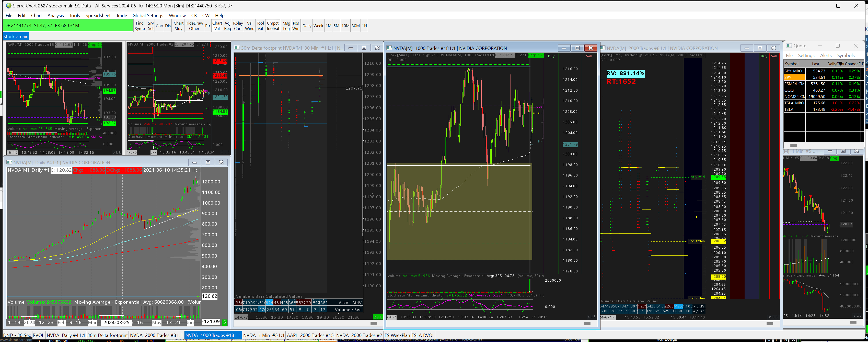Open the Trade menu
868x342 pixels.
[x=122, y=16]
